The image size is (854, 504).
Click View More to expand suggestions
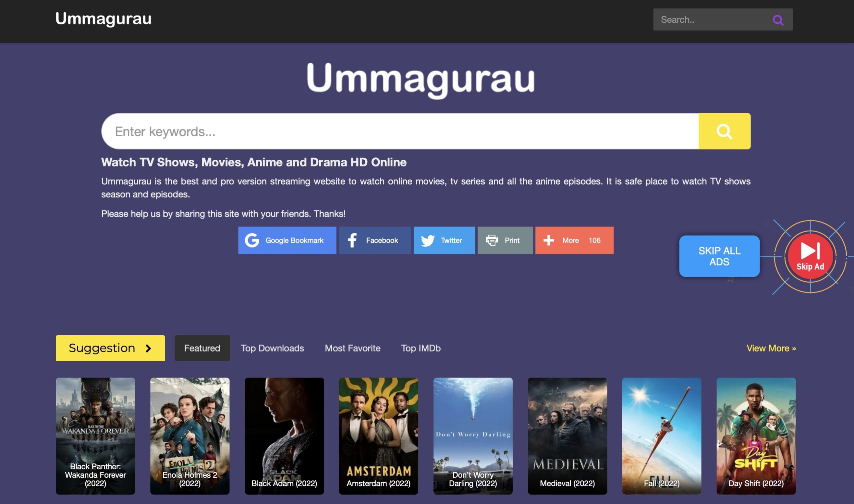pyautogui.click(x=771, y=348)
